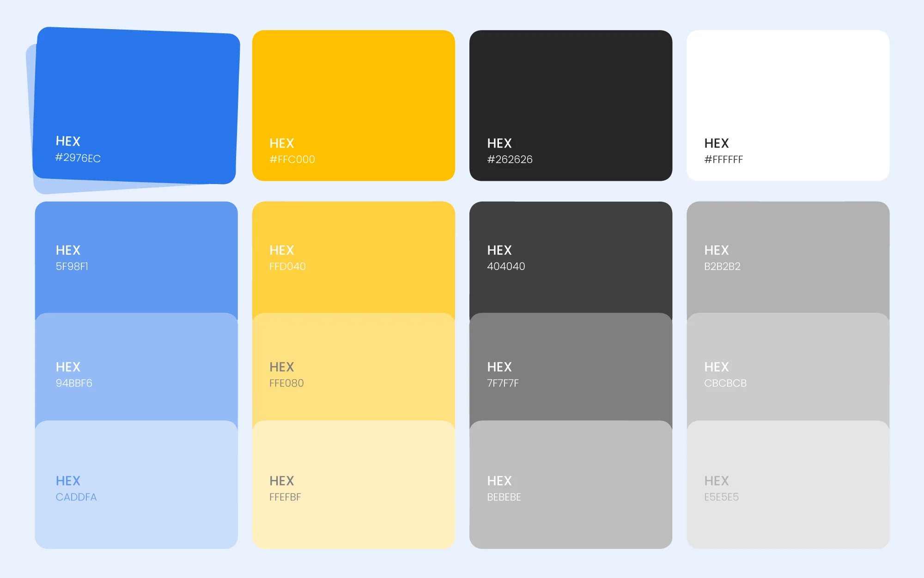Click the BEBEBE hex value label
924x578 pixels.
pos(504,497)
